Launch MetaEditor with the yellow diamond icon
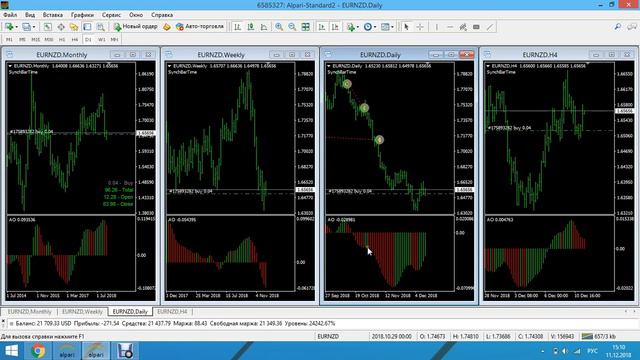This screenshot has width=640, height=360. click(x=167, y=27)
